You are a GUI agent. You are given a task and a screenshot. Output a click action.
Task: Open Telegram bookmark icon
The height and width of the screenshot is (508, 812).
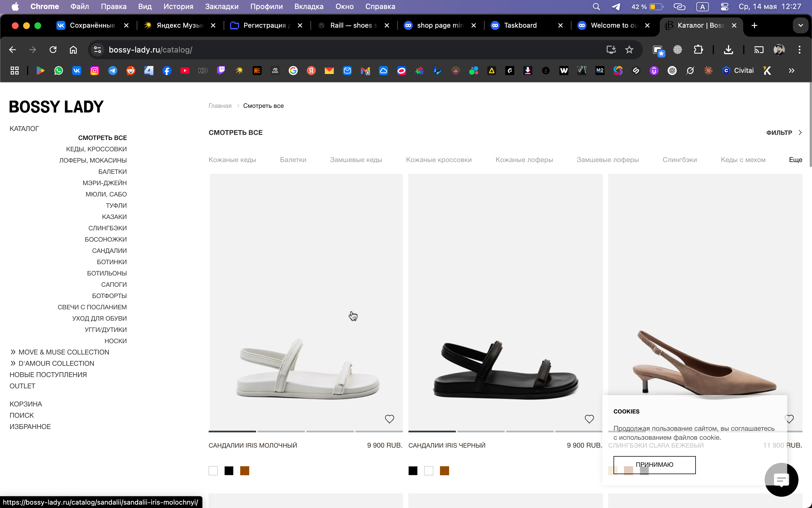pyautogui.click(x=113, y=71)
